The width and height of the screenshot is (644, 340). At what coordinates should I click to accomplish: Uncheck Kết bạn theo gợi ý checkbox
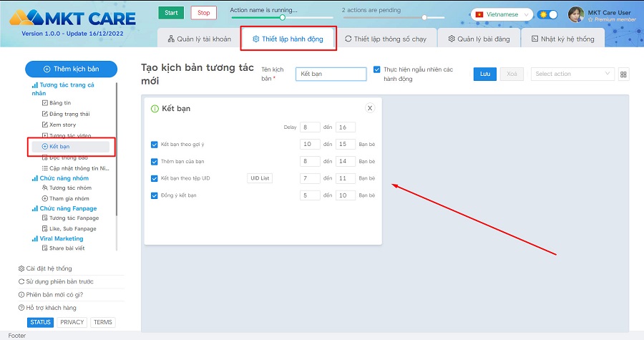[155, 145]
